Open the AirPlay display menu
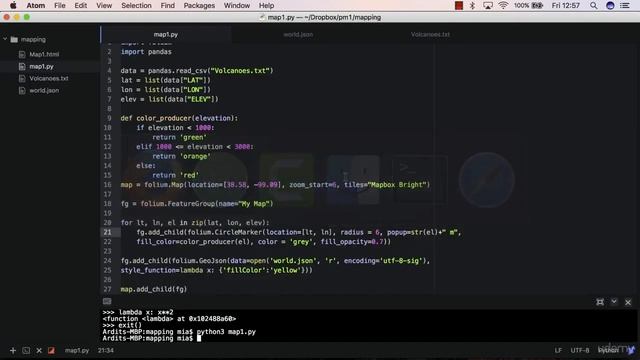The width and height of the screenshot is (640, 360). (x=488, y=6)
